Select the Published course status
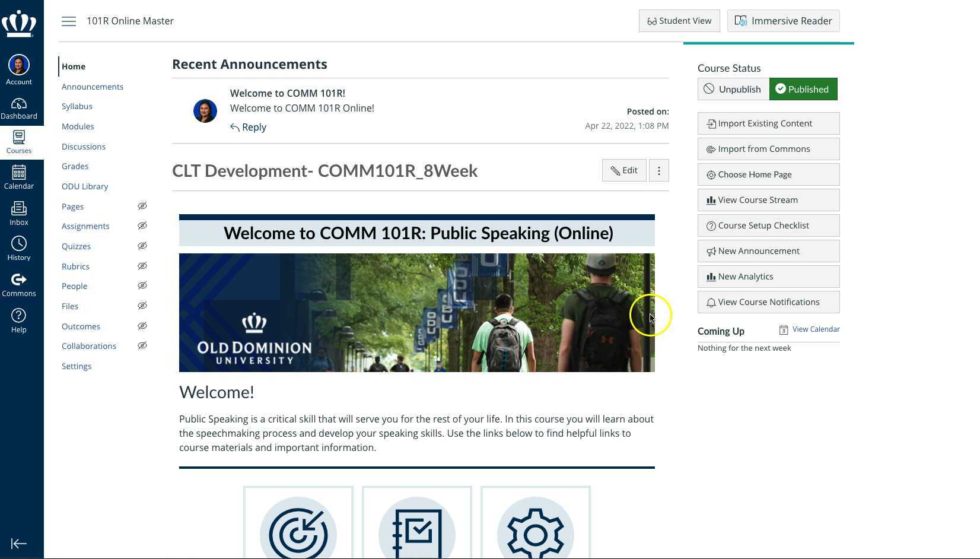This screenshot has width=980, height=559. (x=803, y=89)
